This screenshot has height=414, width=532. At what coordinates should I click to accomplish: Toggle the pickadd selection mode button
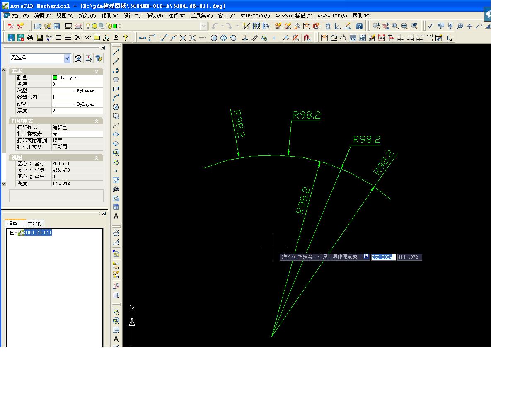78,58
